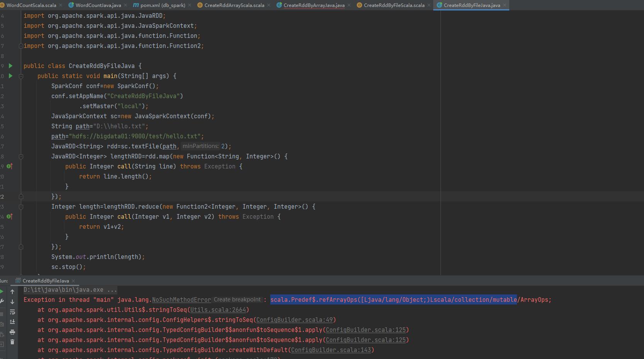The image size is (644, 359).
Task: Clear all console output with the trash icon
Action: point(12,342)
